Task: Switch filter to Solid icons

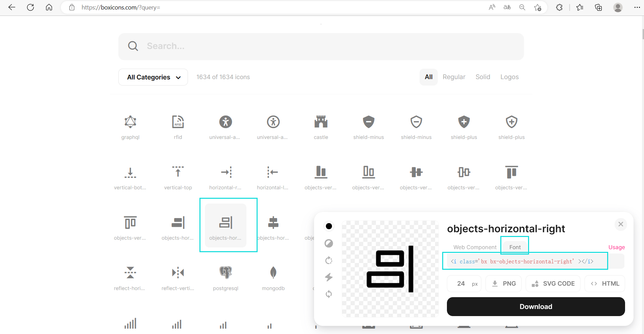Action: pos(482,77)
